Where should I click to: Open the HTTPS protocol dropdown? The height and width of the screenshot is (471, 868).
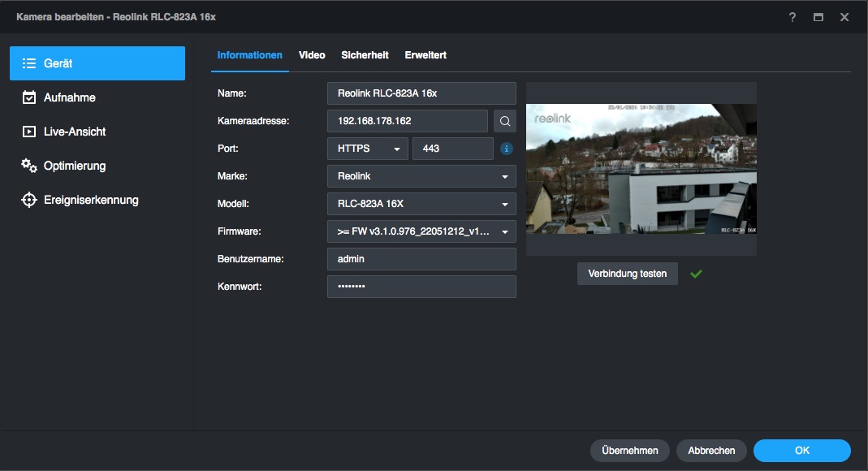(x=367, y=149)
